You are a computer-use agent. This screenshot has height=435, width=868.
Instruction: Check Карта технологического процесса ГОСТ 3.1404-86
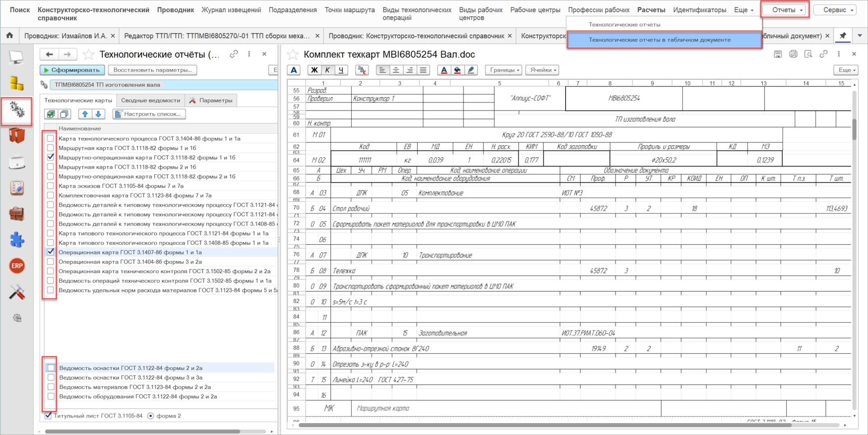pyautogui.click(x=50, y=138)
